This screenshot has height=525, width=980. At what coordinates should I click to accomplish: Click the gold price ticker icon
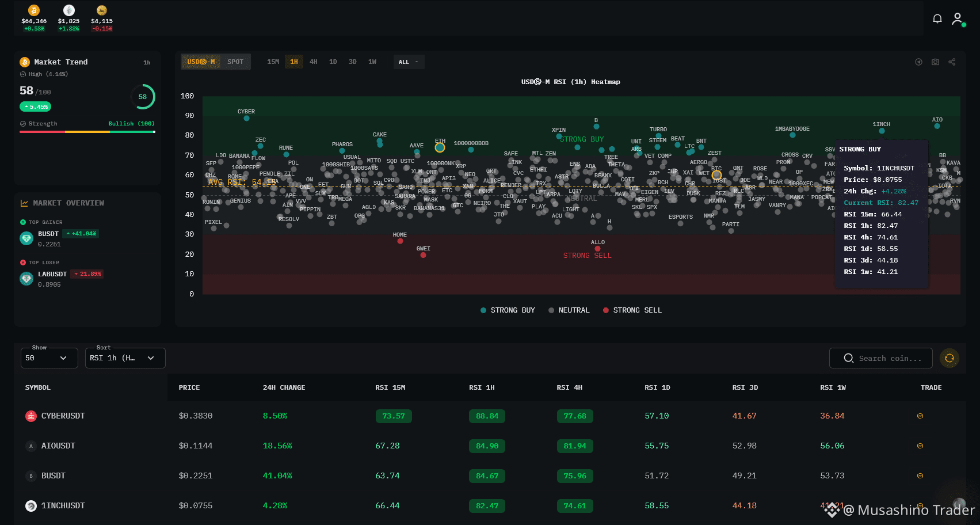pyautogui.click(x=102, y=10)
